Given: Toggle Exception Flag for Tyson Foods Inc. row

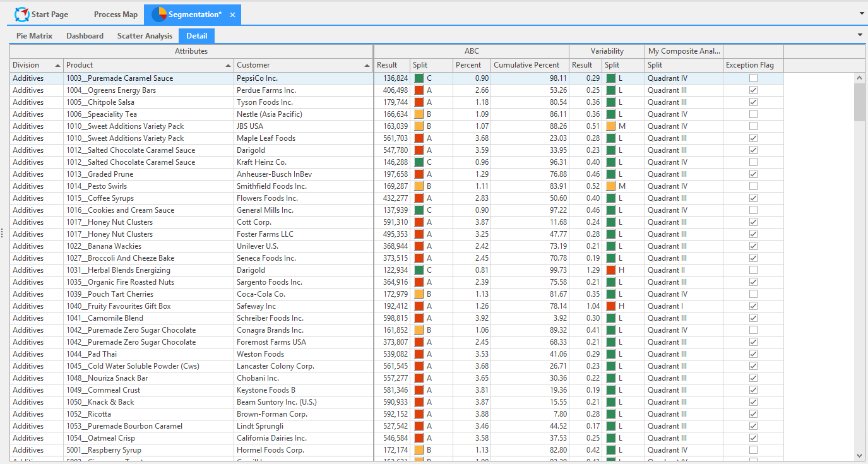Looking at the screenshot, I should [x=753, y=102].
